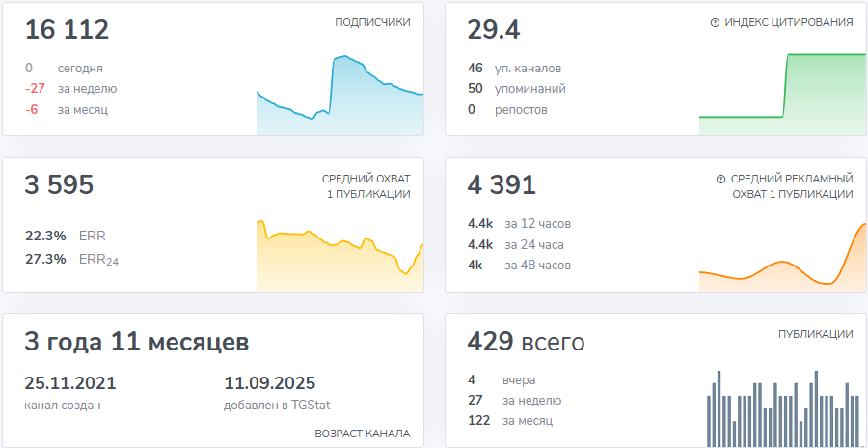
Task: Click the добавлен в TGStat caption
Action: pos(277,405)
